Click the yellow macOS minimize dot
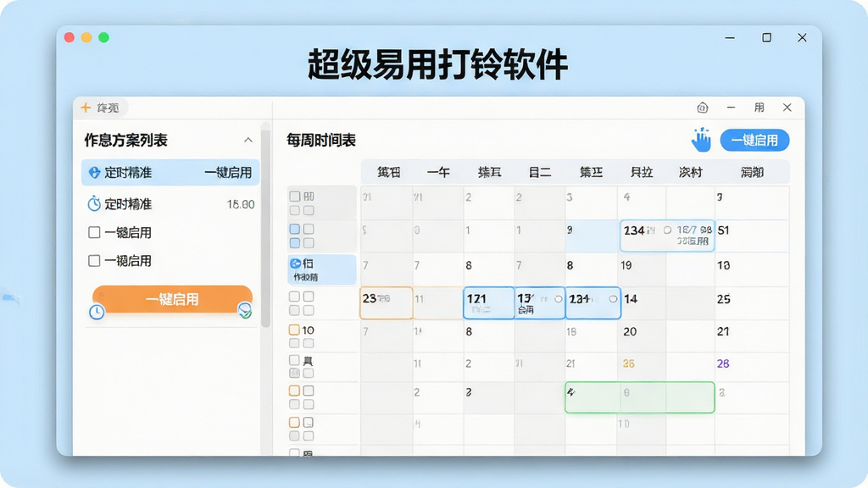Image resolution: width=868 pixels, height=488 pixels. click(86, 37)
